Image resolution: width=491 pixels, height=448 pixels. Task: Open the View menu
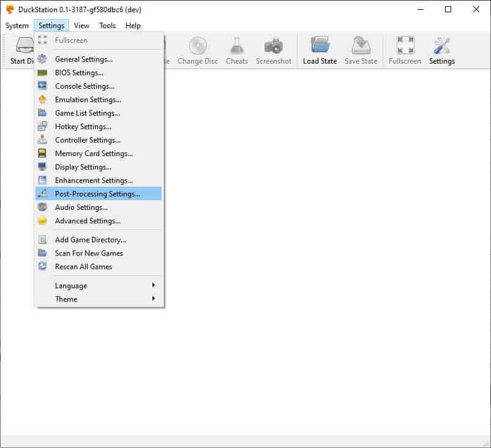tap(81, 25)
